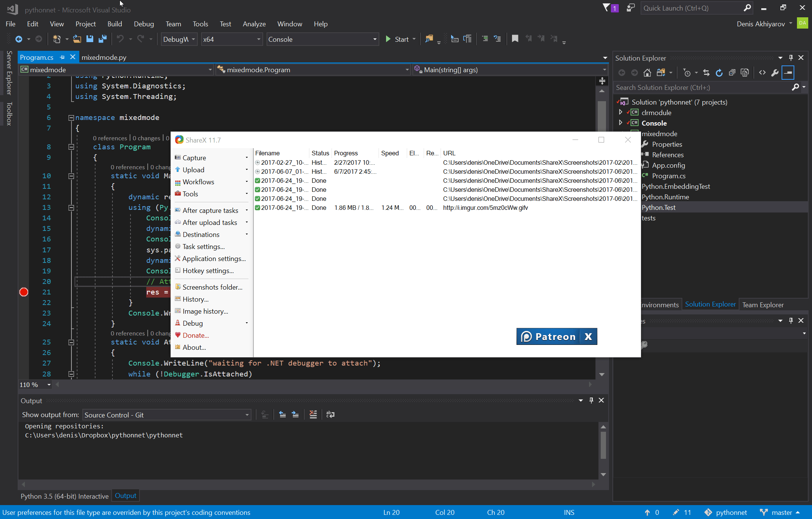
Task: Click the notifications flag icon
Action: 606,8
